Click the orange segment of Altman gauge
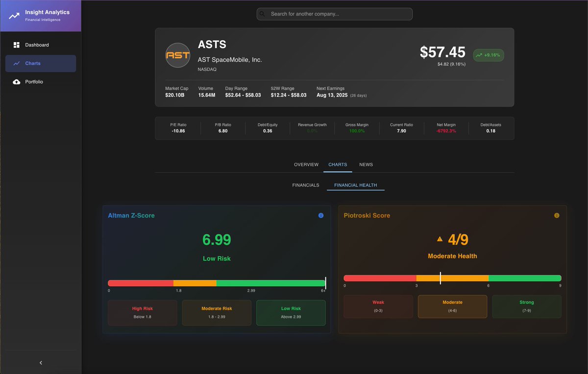The image size is (588, 374). click(195, 283)
